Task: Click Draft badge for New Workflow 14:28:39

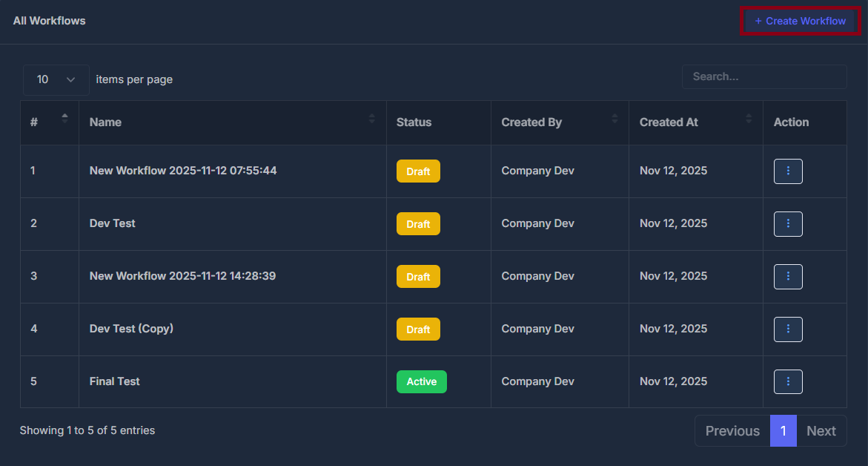Action: click(x=418, y=277)
